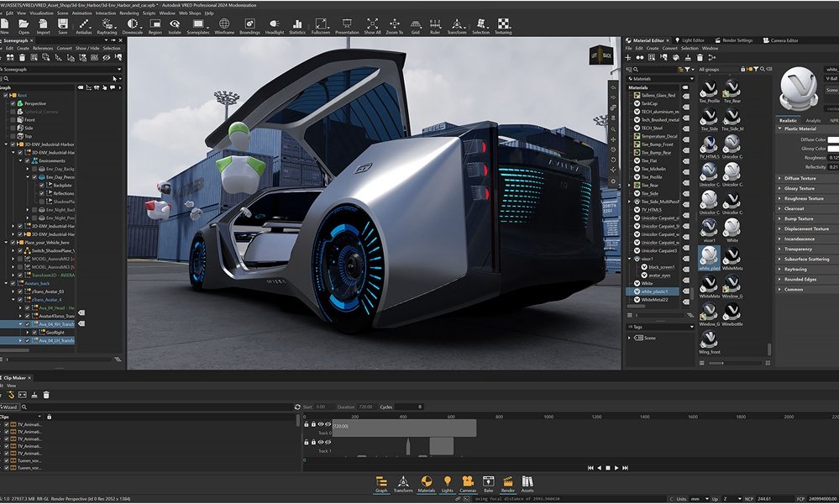Click the Open file toolbar icon
The image size is (839, 504).
click(x=24, y=24)
